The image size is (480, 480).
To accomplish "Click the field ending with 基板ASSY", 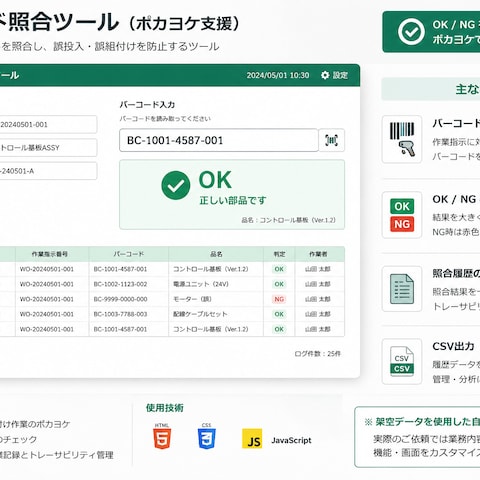I will point(48,148).
